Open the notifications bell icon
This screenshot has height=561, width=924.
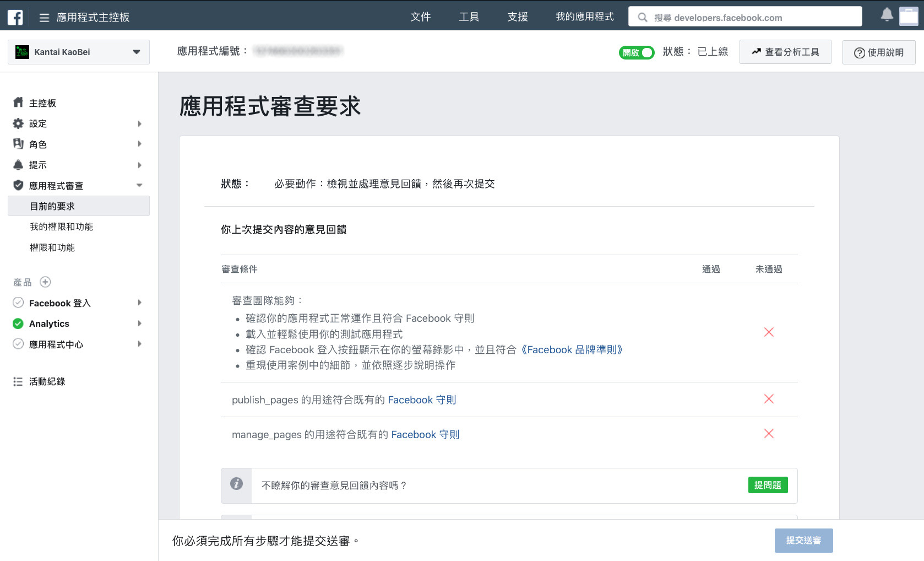887,15
